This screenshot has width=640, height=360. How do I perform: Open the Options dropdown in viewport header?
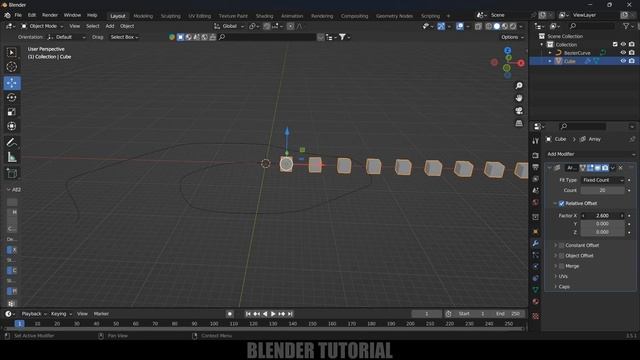pos(512,37)
